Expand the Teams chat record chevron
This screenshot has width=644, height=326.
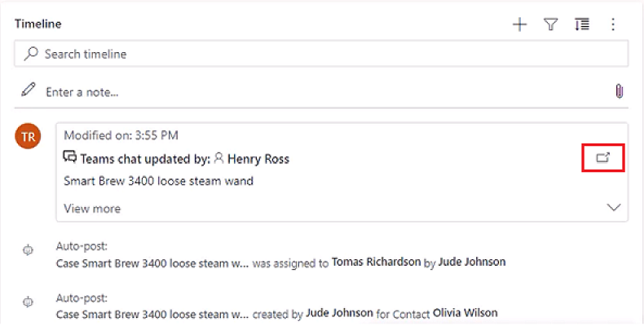(x=614, y=208)
